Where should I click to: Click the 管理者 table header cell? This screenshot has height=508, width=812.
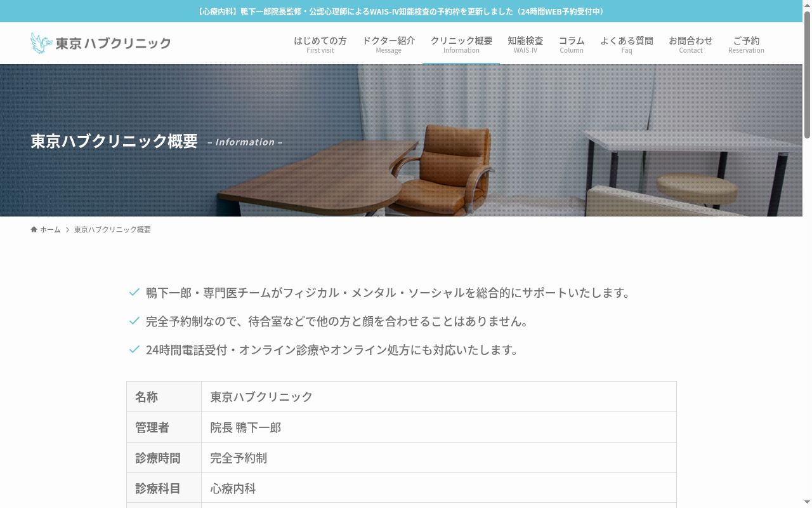[x=164, y=427]
